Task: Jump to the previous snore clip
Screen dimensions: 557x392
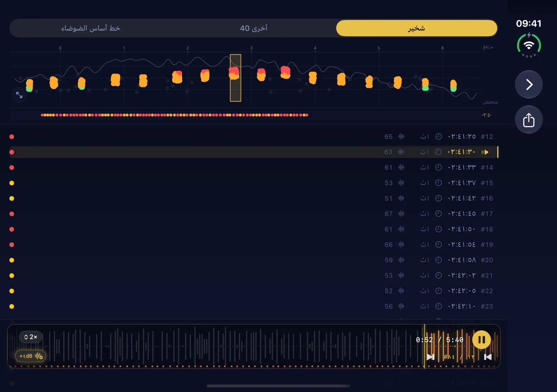Action: (488, 357)
